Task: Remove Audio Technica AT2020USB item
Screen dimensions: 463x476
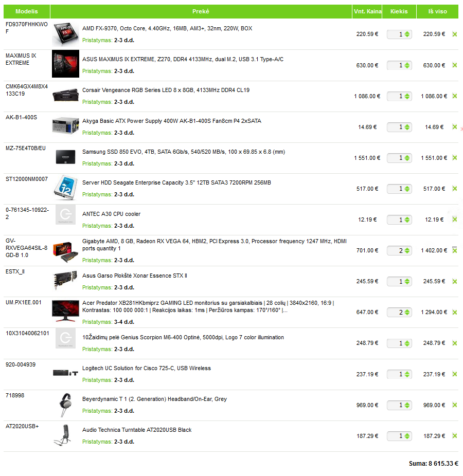Action: tap(454, 436)
